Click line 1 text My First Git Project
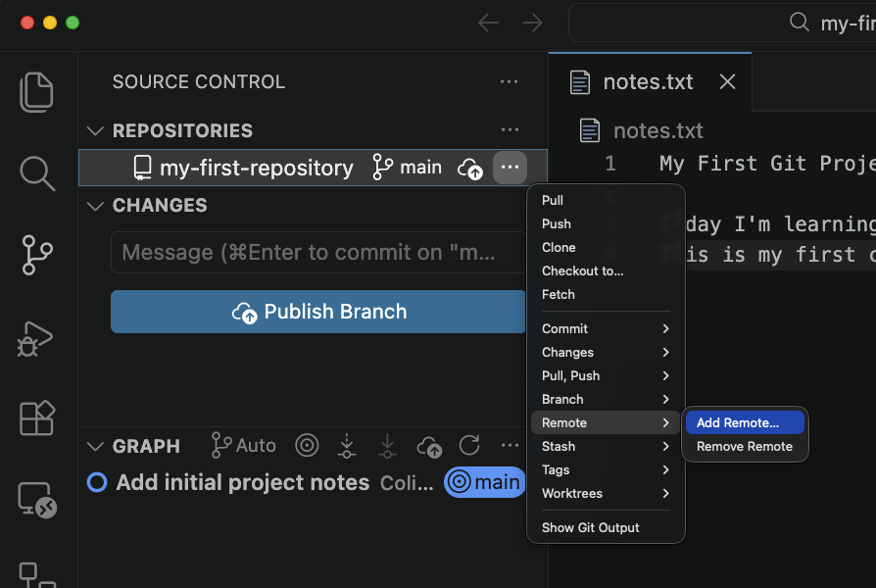This screenshot has width=876, height=588. (x=767, y=164)
